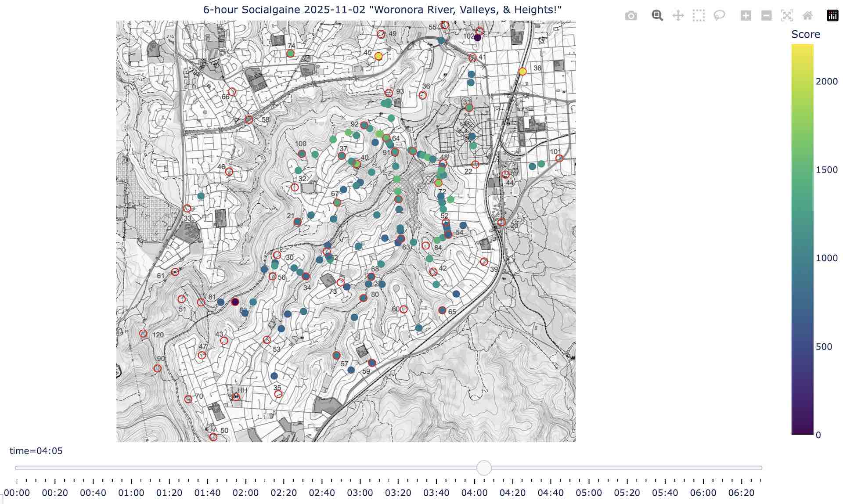This screenshot has height=504, width=843.
Task: Choose the Lasso Select tool
Action: click(x=719, y=16)
